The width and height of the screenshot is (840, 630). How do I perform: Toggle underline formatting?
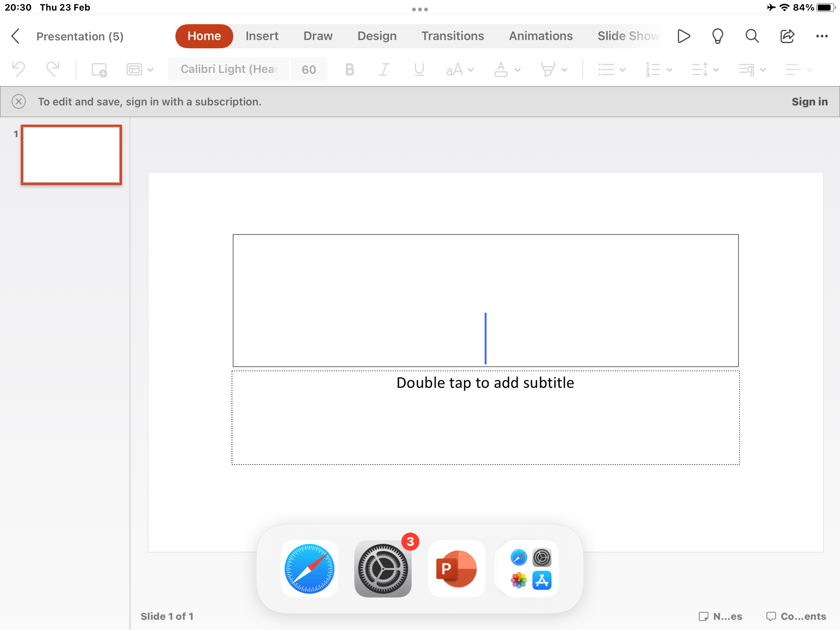pyautogui.click(x=419, y=69)
